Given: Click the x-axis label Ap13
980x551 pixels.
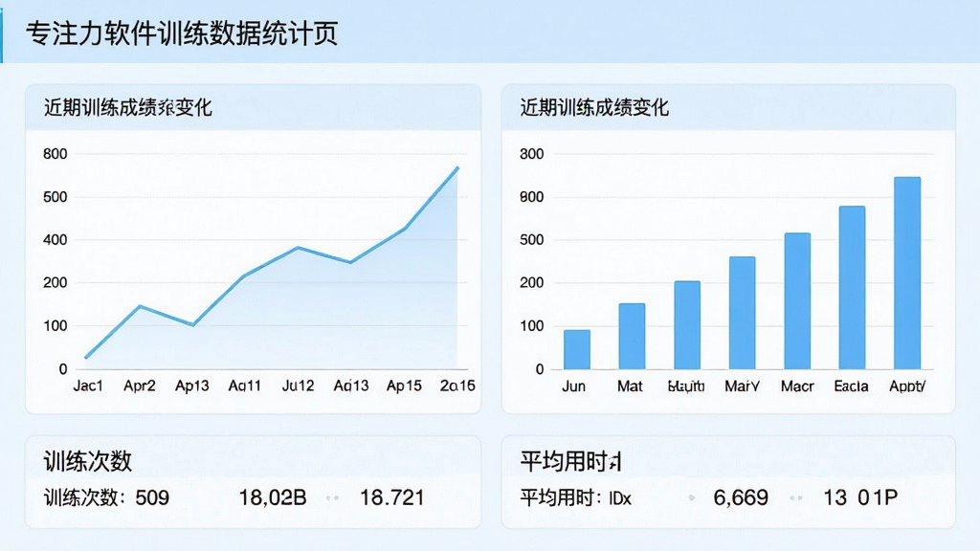Looking at the screenshot, I should 191,386.
